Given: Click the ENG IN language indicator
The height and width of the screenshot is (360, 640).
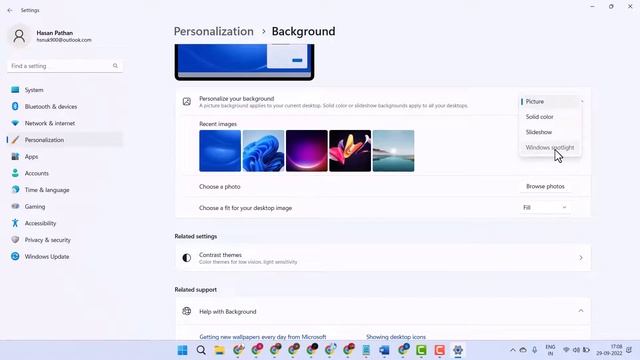Looking at the screenshot, I should point(550,350).
